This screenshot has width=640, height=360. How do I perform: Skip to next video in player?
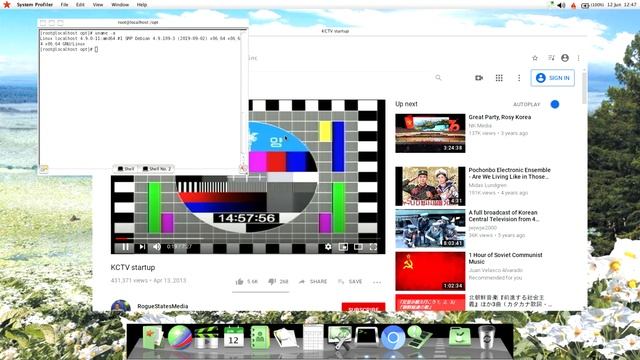[142, 247]
